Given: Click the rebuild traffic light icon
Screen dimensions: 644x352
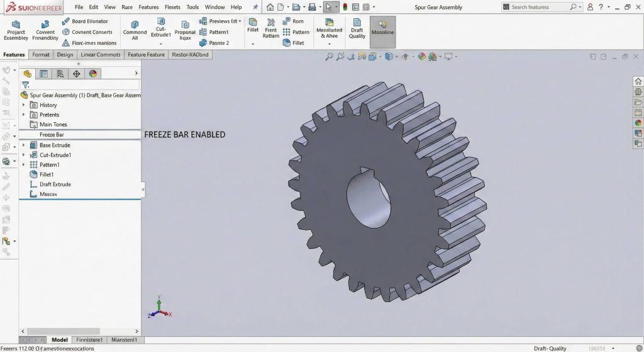Looking at the screenshot, I should [x=345, y=7].
